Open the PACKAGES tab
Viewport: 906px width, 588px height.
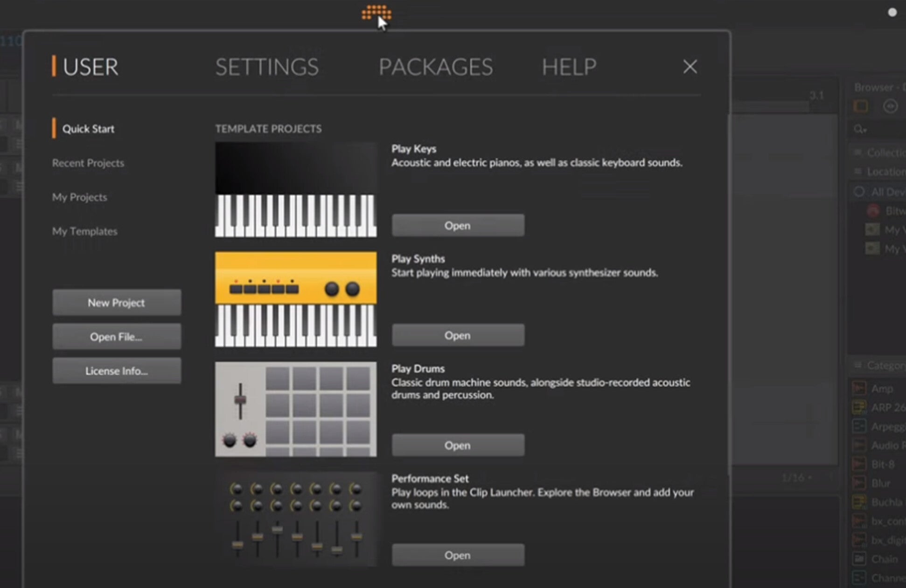(435, 67)
